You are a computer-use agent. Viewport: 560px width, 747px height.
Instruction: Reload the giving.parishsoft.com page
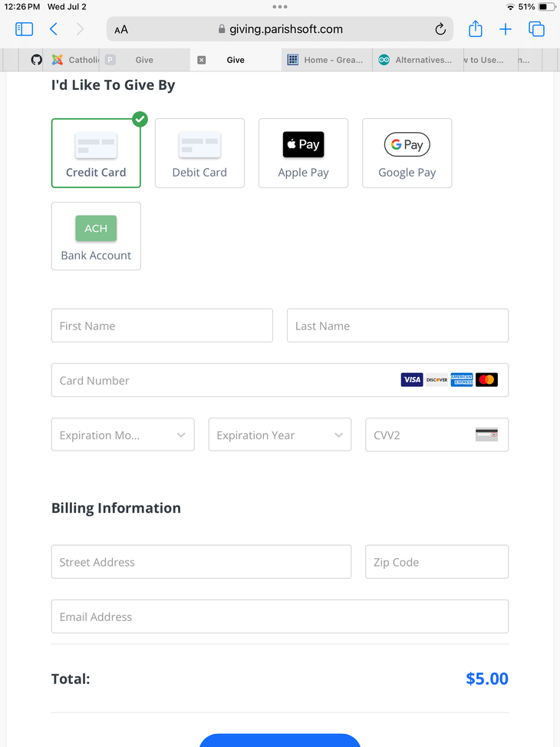tap(440, 29)
